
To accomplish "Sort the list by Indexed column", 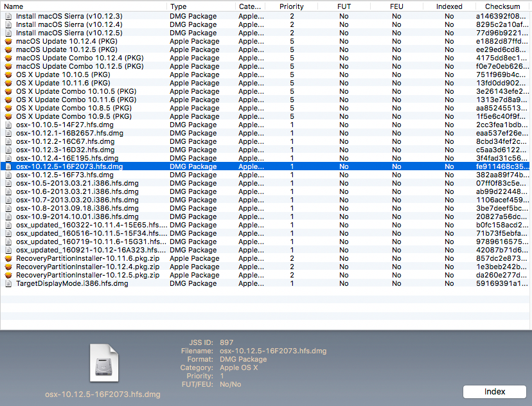I will pyautogui.click(x=449, y=6).
